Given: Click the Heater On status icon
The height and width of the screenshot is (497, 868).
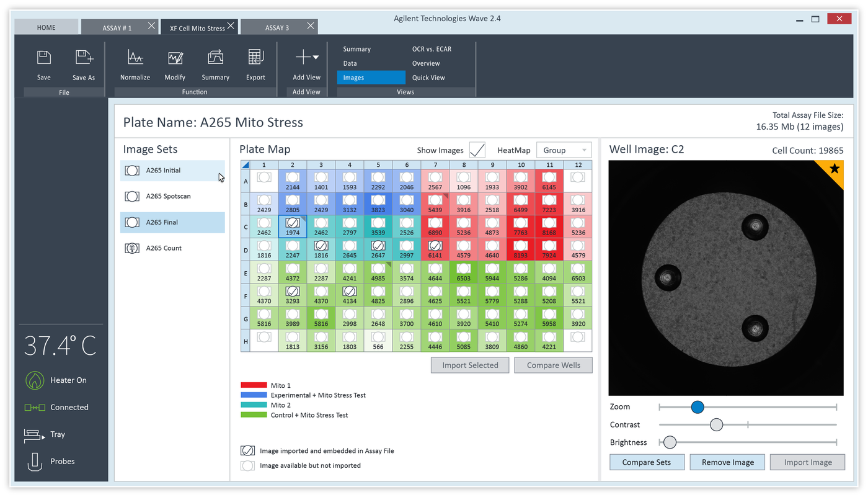Looking at the screenshot, I should point(35,380).
